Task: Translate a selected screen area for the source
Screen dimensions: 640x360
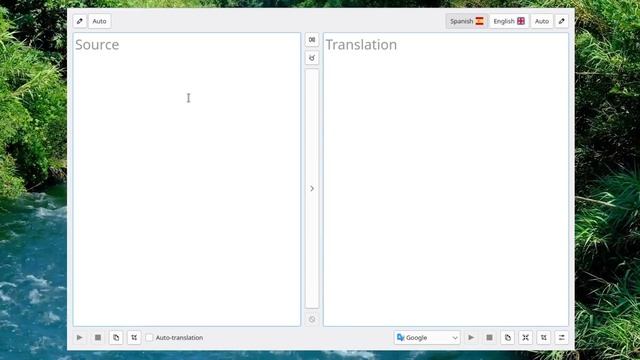Action: (x=134, y=338)
